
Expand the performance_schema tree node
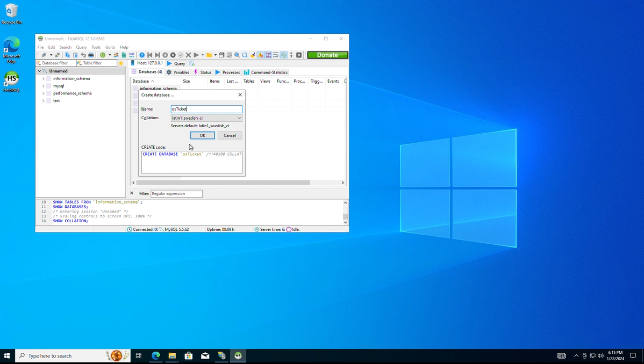[x=43, y=93]
